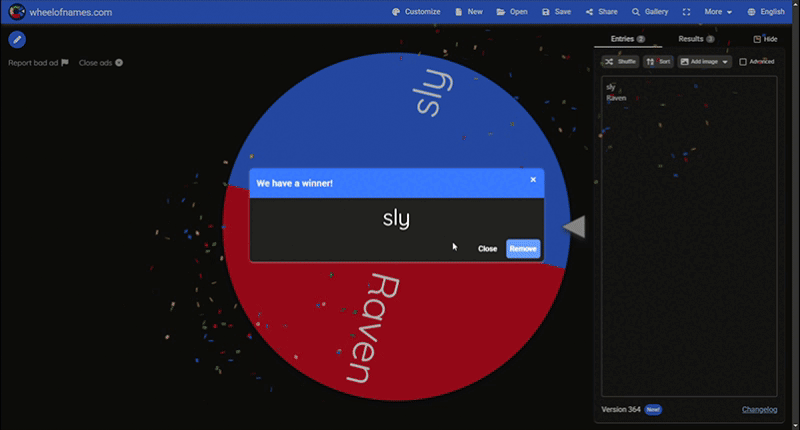Shuffle the entries list
The image size is (800, 430).
pyautogui.click(x=620, y=62)
